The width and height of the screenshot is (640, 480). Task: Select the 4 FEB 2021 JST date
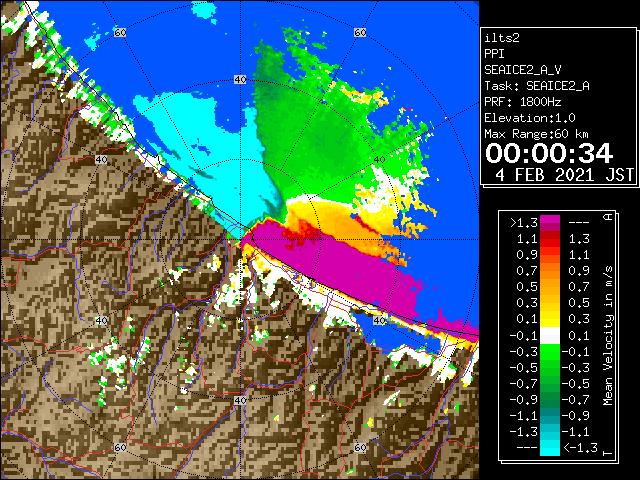[x=565, y=175]
